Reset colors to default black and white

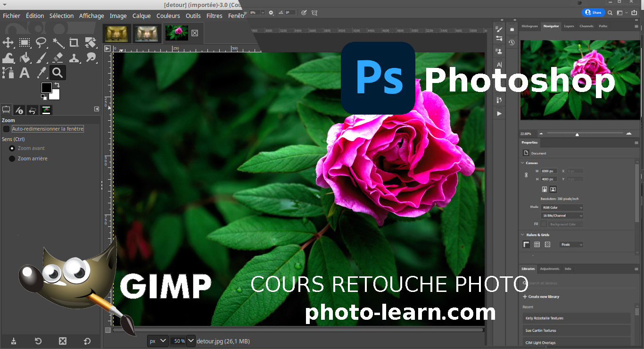click(43, 97)
